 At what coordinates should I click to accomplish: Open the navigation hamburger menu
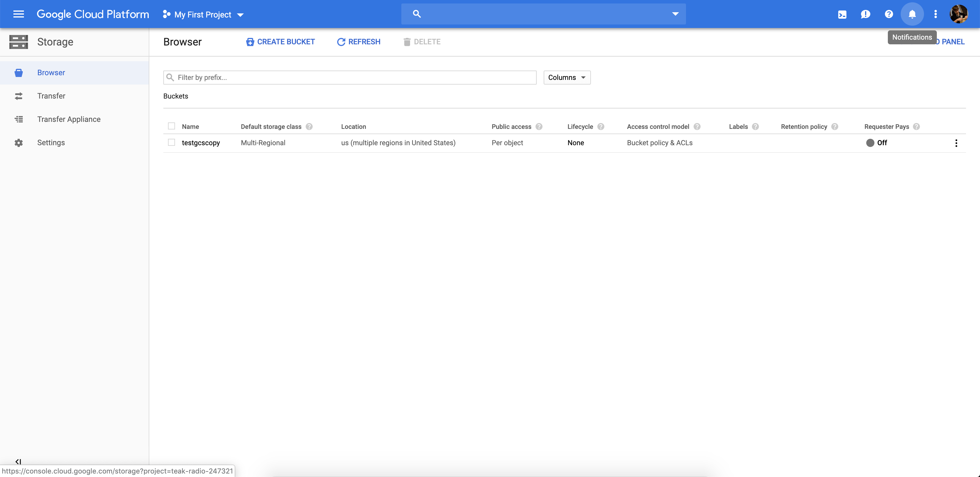click(18, 14)
